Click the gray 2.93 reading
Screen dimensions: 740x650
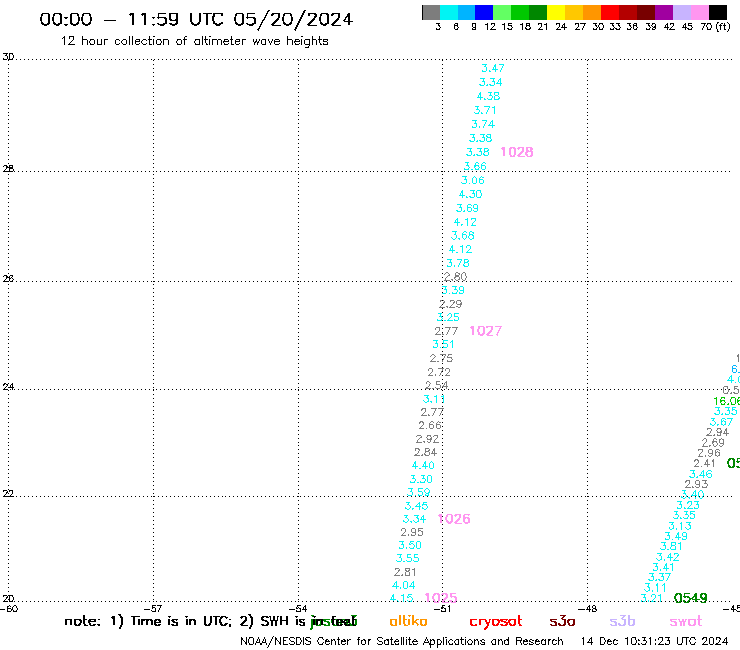[x=697, y=484]
